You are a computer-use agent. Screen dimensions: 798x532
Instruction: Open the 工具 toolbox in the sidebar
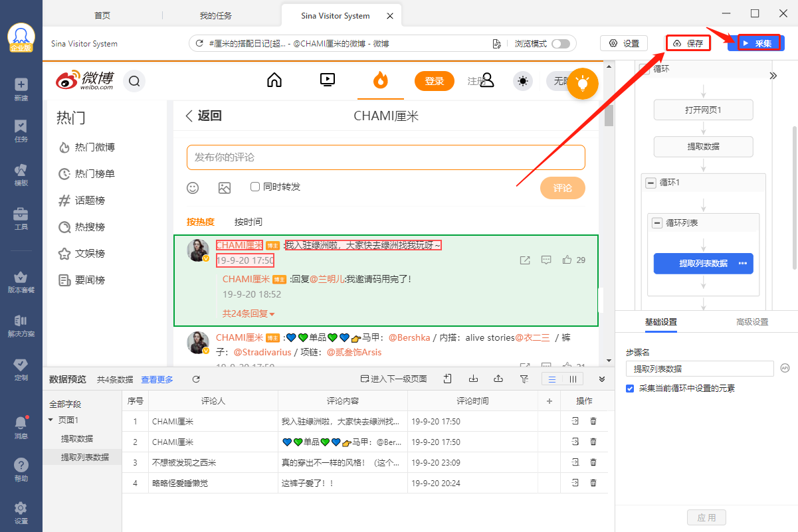pyautogui.click(x=21, y=218)
